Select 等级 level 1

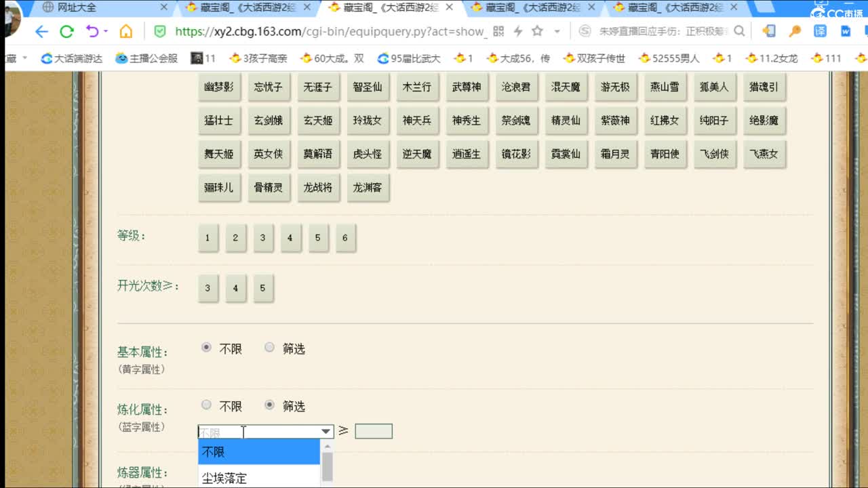[208, 238]
